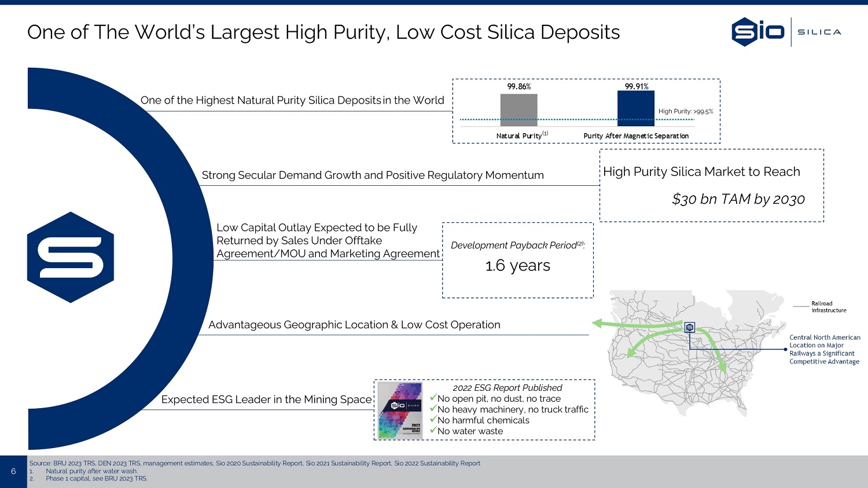Click the checkmark beside 'No open pit'
This screenshot has height=488, width=868.
pos(433,398)
